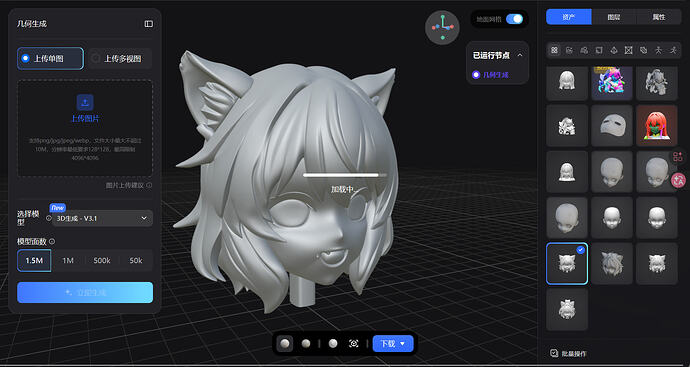Select the stacked-cubes asset filter icon

[x=584, y=51]
